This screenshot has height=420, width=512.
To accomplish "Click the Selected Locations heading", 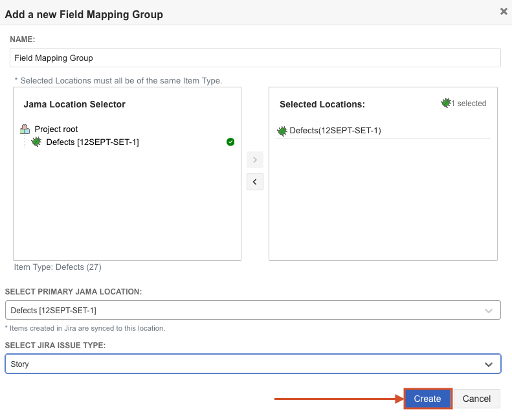I will [x=322, y=104].
